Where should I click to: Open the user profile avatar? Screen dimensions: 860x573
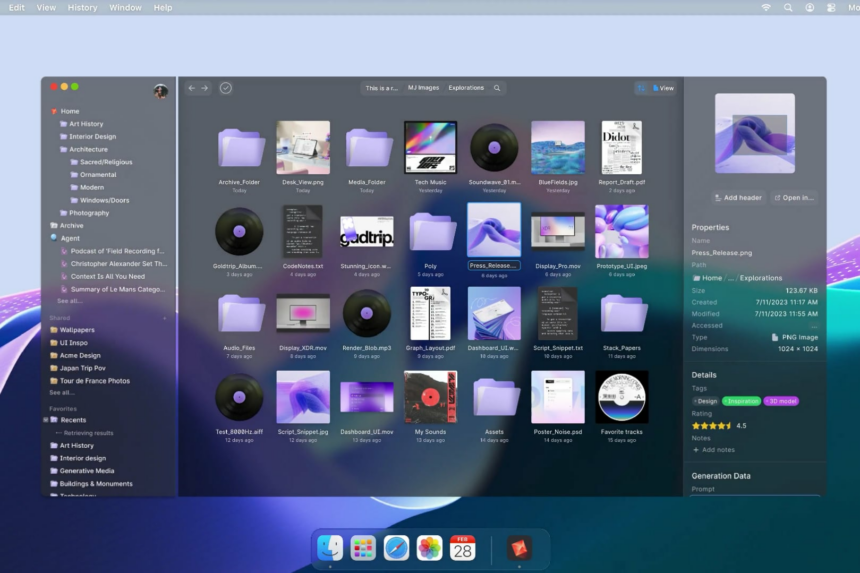(x=160, y=91)
